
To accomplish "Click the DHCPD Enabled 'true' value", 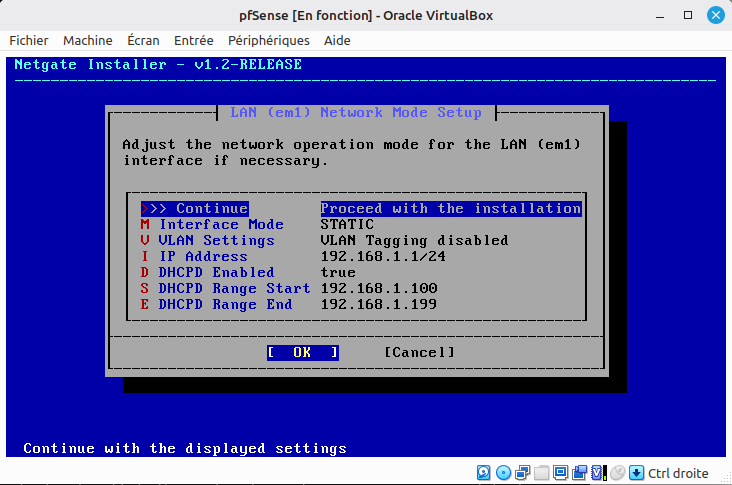I will (338, 272).
